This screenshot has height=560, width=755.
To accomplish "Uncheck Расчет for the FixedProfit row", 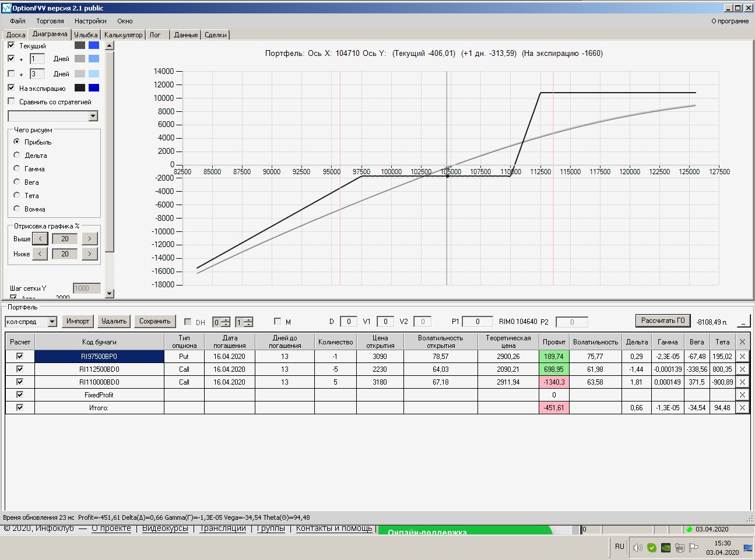I will click(20, 395).
